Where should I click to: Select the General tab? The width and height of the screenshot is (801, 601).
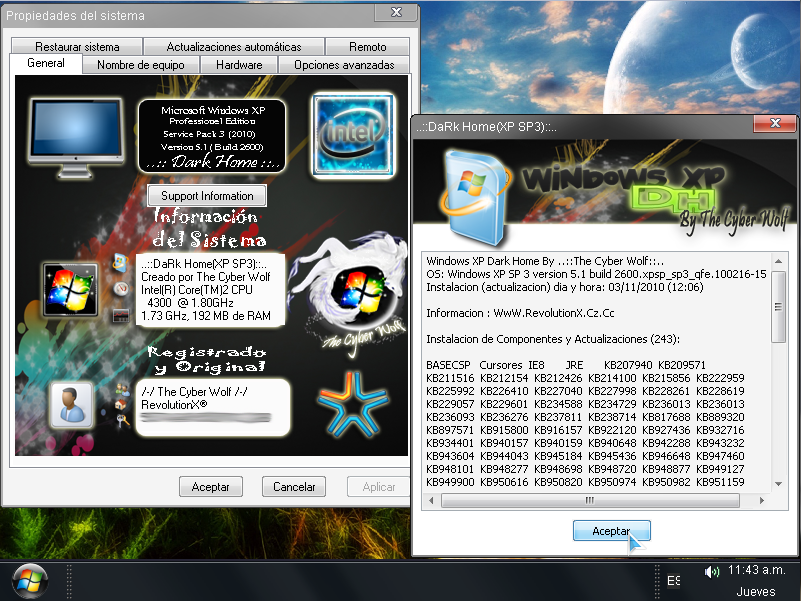click(x=45, y=63)
